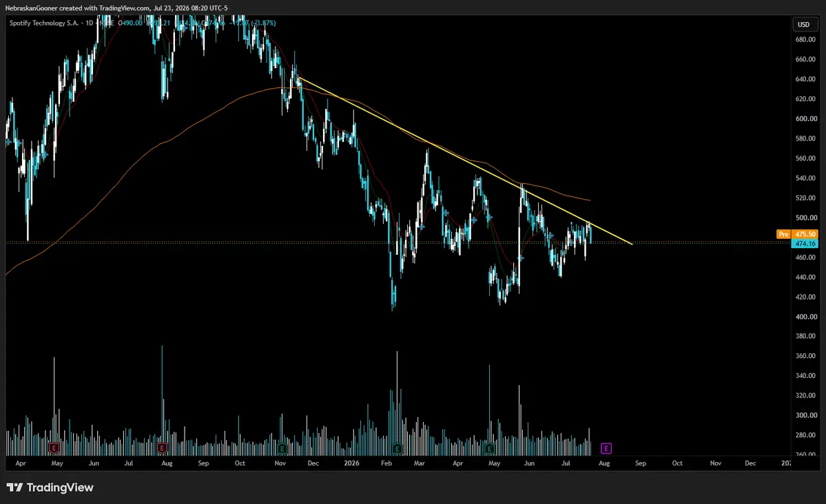Viewport: 826px width, 504px height.
Task: Click the 2026 label on the time axis
Action: coord(351,463)
